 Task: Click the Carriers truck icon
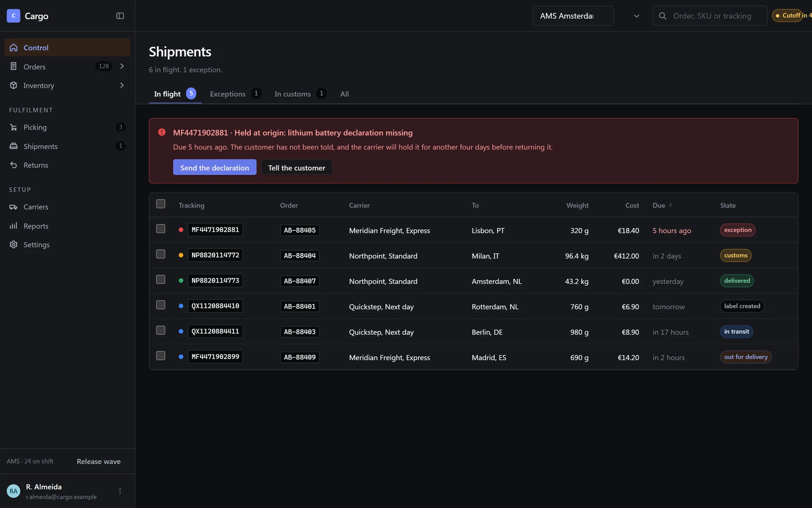[14, 207]
